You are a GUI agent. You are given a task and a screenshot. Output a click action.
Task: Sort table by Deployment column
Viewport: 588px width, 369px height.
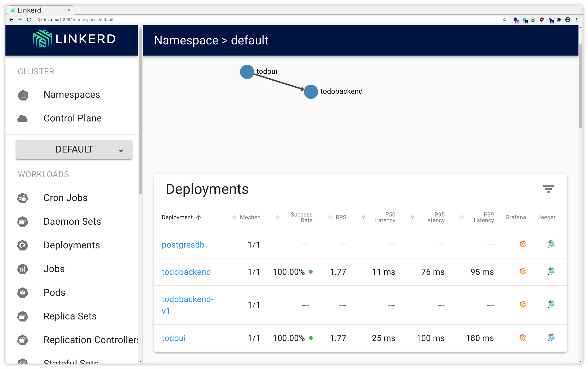pos(177,217)
